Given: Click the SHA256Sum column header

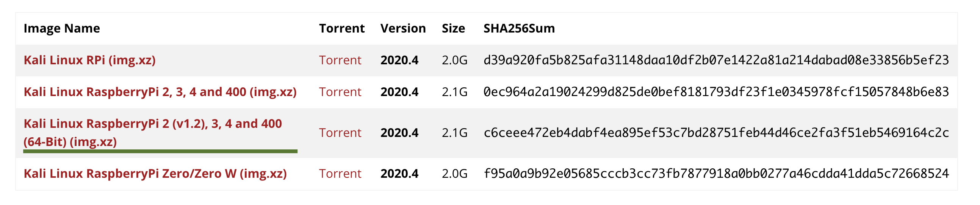Looking at the screenshot, I should (x=519, y=28).
